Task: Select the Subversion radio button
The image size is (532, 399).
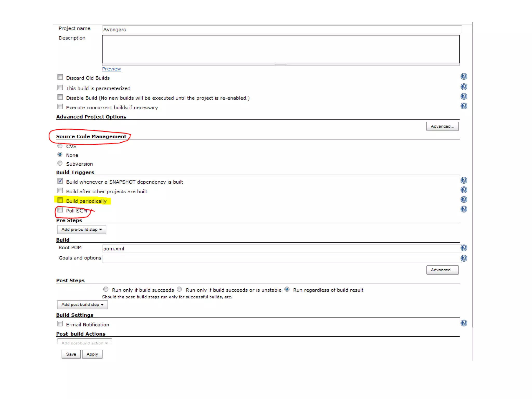Action: 60,163
